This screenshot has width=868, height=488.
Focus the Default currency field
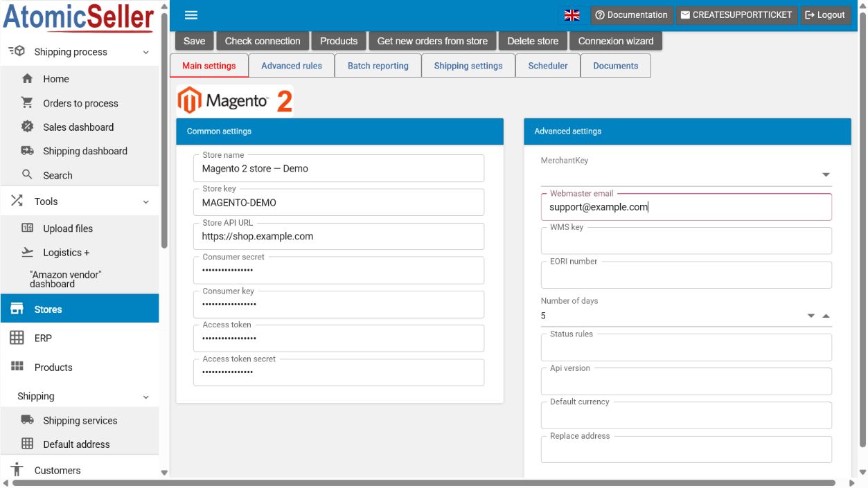click(687, 415)
